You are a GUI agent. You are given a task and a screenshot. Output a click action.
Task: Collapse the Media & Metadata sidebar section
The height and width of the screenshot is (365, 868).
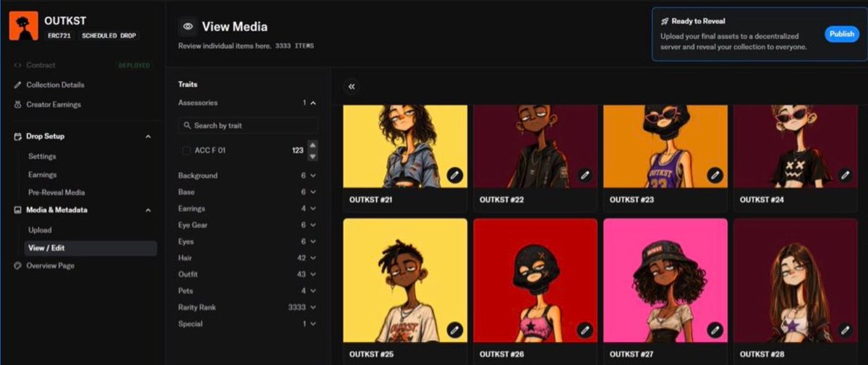(148, 210)
